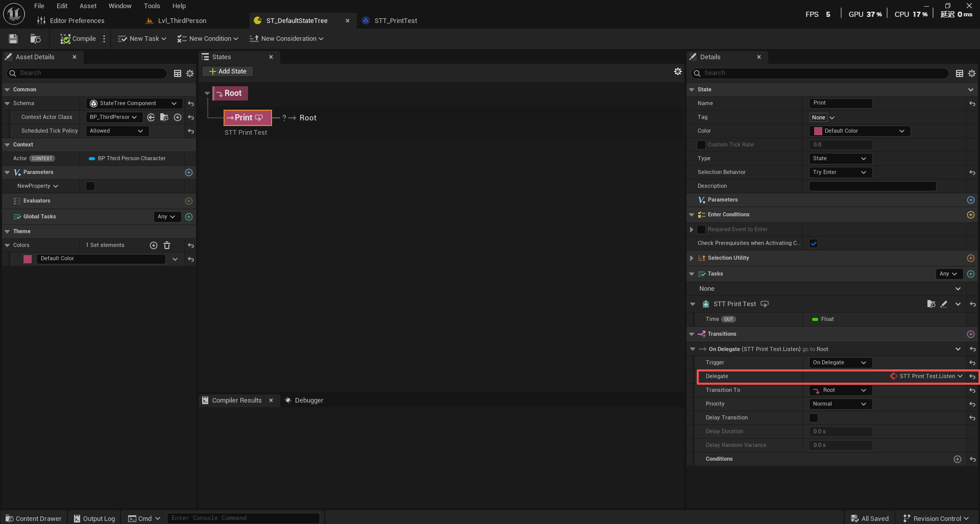Viewport: 980px width, 524px height.
Task: Open Revision Control menu
Action: [x=936, y=518]
